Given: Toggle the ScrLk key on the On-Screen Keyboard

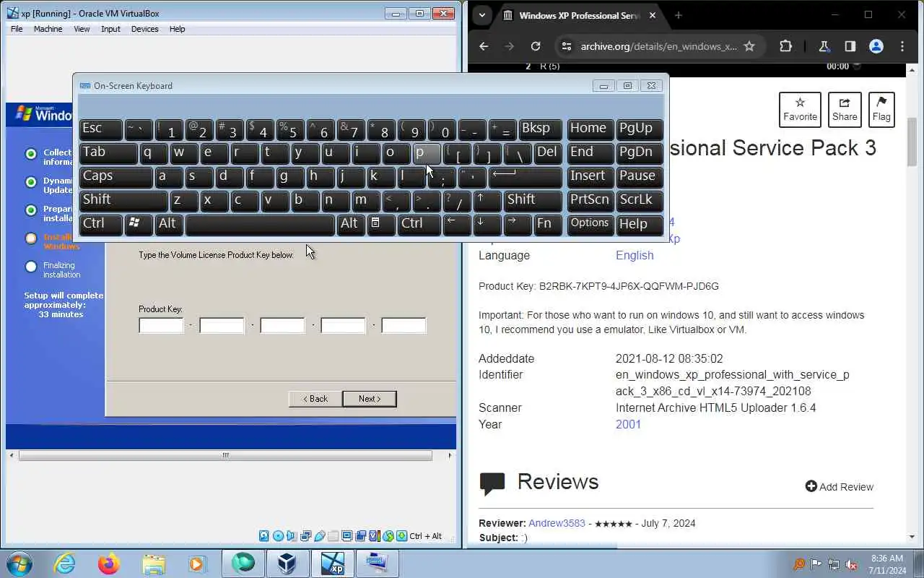Looking at the screenshot, I should (640, 200).
